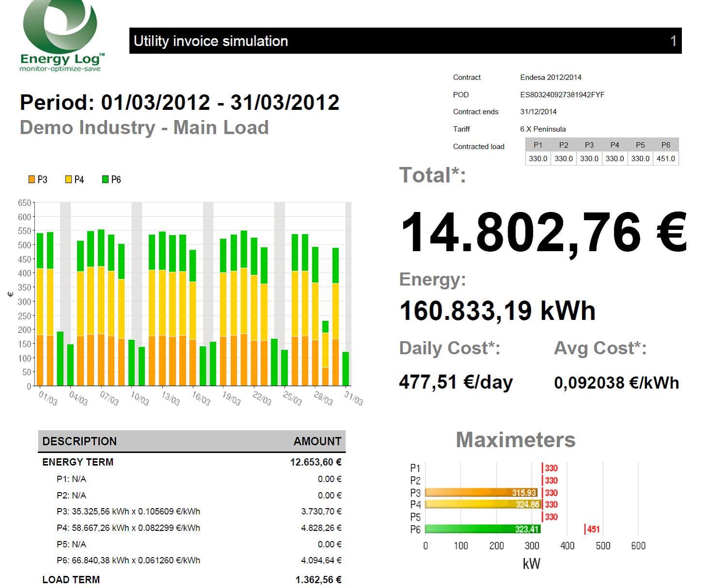Image resolution: width=709 pixels, height=588 pixels.
Task: Expand the ENERGY TERM table section
Action: 77,462
